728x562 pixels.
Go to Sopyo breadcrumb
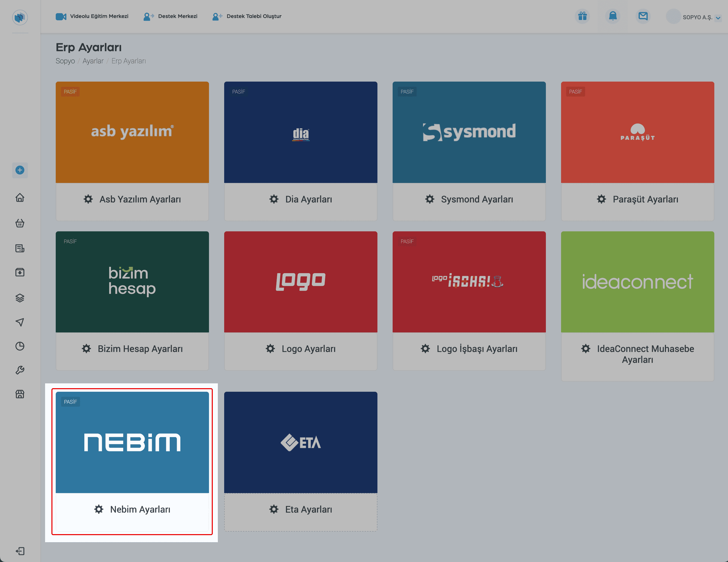pyautogui.click(x=65, y=61)
